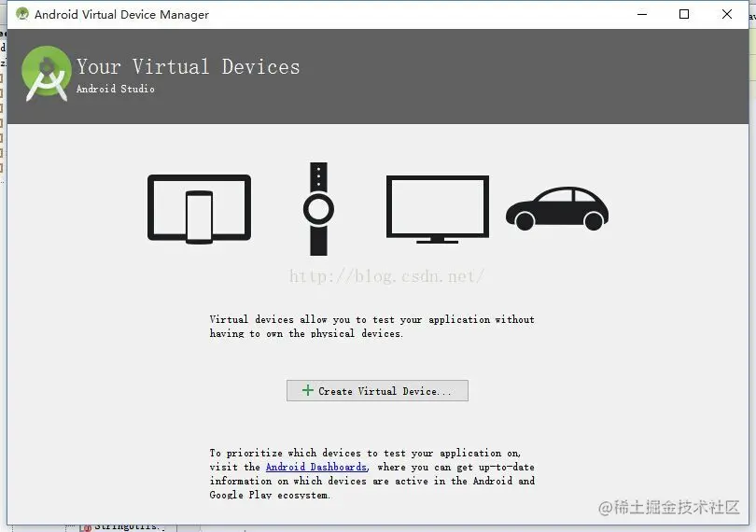Screen dimensions: 756x532
Task: Click the 'Google Play ecosystem' text line
Action: tap(270, 495)
